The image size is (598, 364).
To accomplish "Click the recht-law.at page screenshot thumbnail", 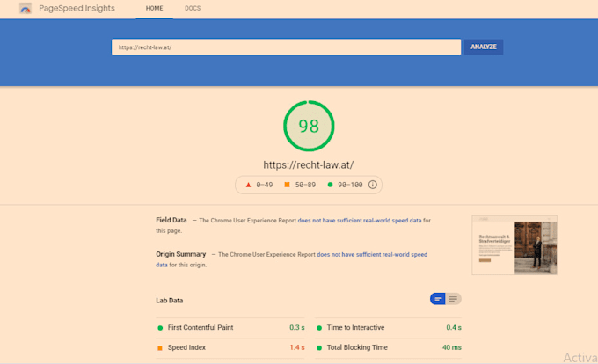I will [x=514, y=245].
